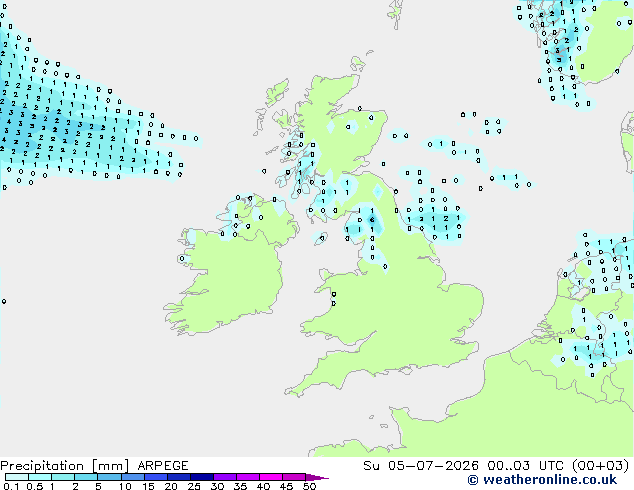This screenshot has height=490, width=634.
Task: Click the '10' legend tick label
Action: point(125,486)
